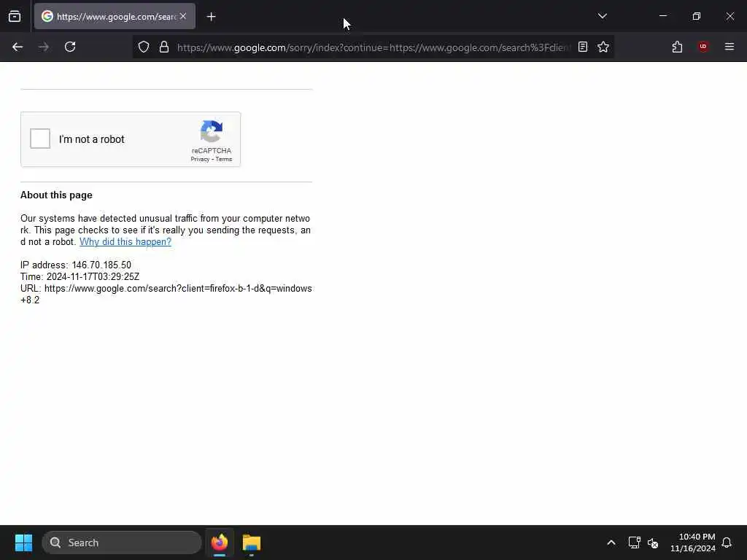
Task: Open the Firefox View icon at tab bar start
Action: point(15,16)
